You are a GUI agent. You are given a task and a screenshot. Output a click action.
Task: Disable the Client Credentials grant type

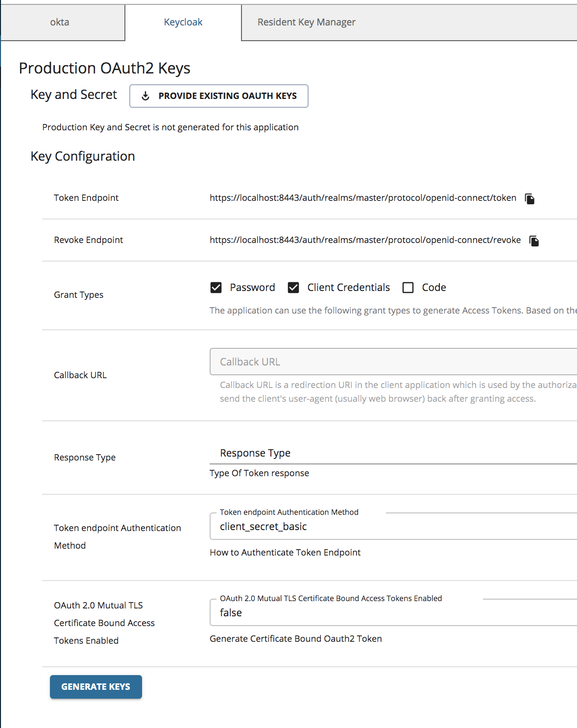(293, 287)
